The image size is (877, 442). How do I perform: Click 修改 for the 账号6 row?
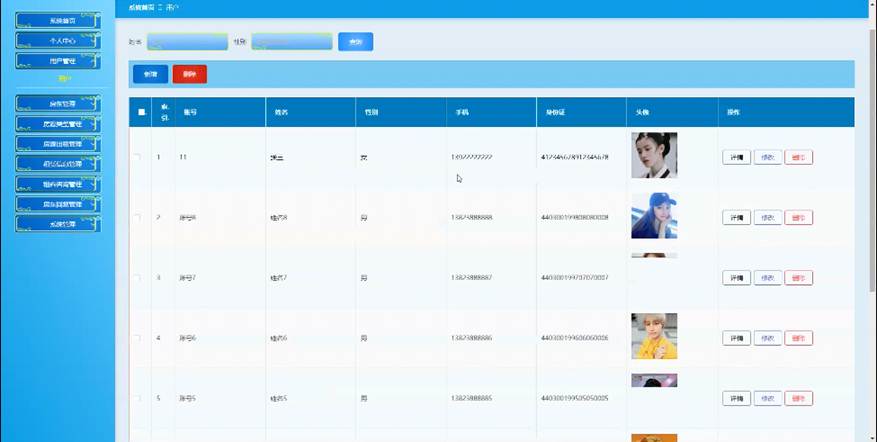[x=768, y=338]
